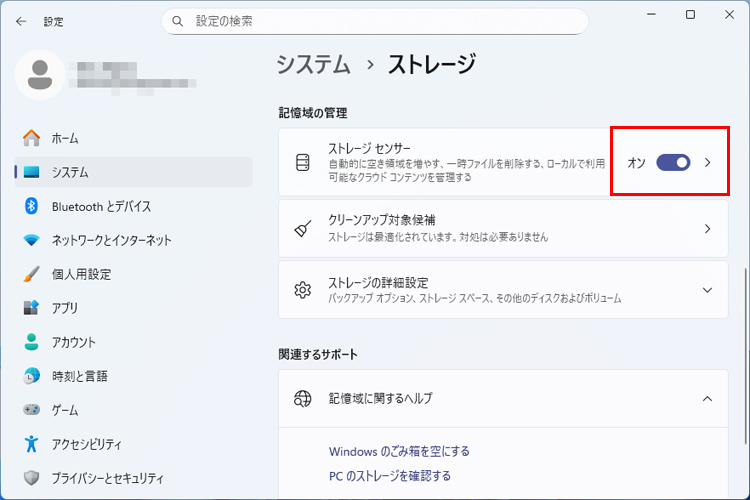Expand ストレージの詳細設定 section

(708, 290)
